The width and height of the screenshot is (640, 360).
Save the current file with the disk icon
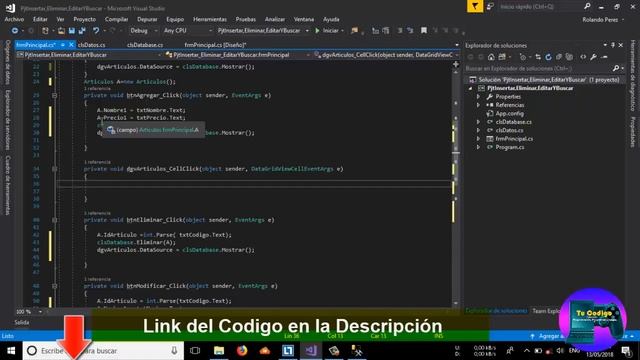(x=72, y=31)
